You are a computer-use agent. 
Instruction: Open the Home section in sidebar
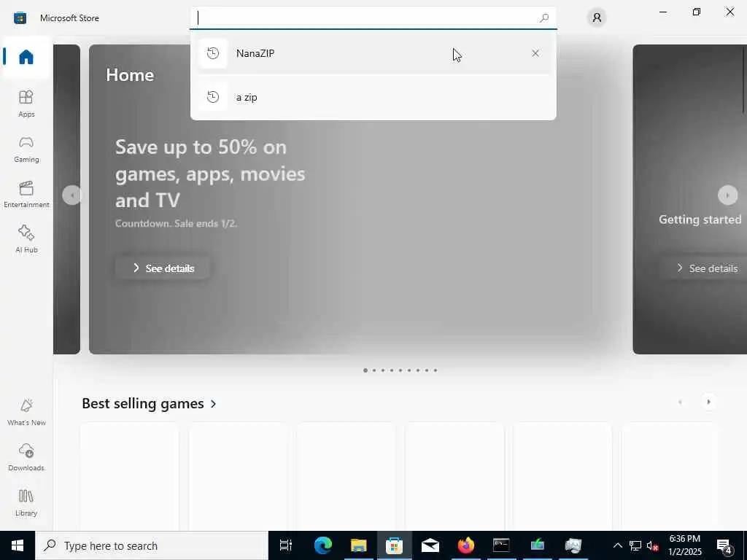tap(26, 57)
